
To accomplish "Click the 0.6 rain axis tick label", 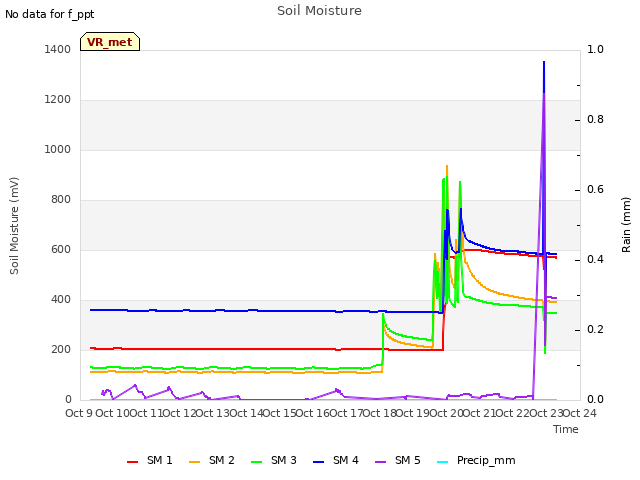I will 595,189.
